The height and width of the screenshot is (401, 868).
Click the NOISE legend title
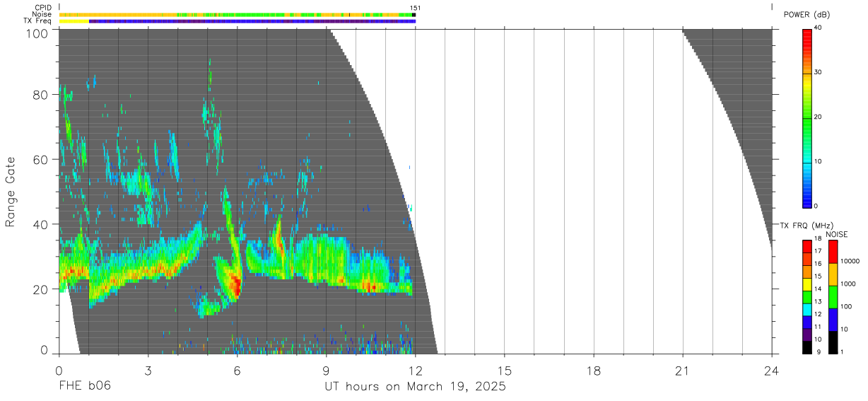[x=837, y=234]
